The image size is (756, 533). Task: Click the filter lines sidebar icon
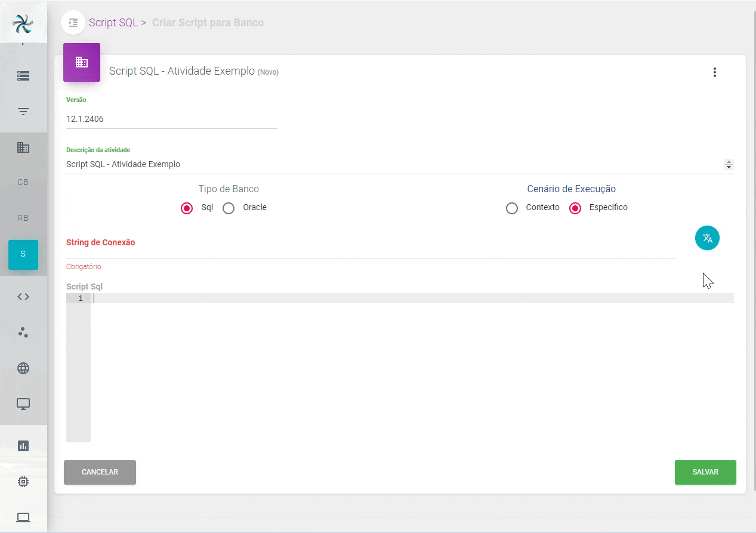tap(23, 112)
